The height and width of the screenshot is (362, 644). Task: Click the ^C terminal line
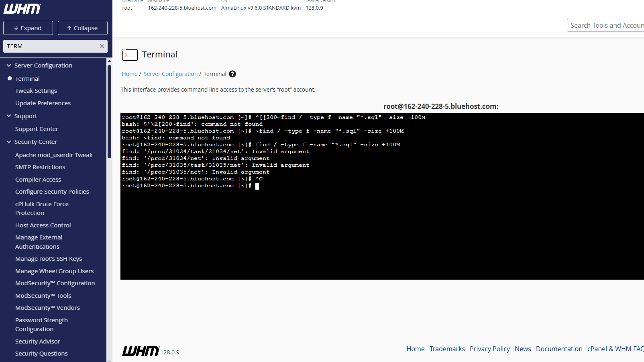pos(192,179)
